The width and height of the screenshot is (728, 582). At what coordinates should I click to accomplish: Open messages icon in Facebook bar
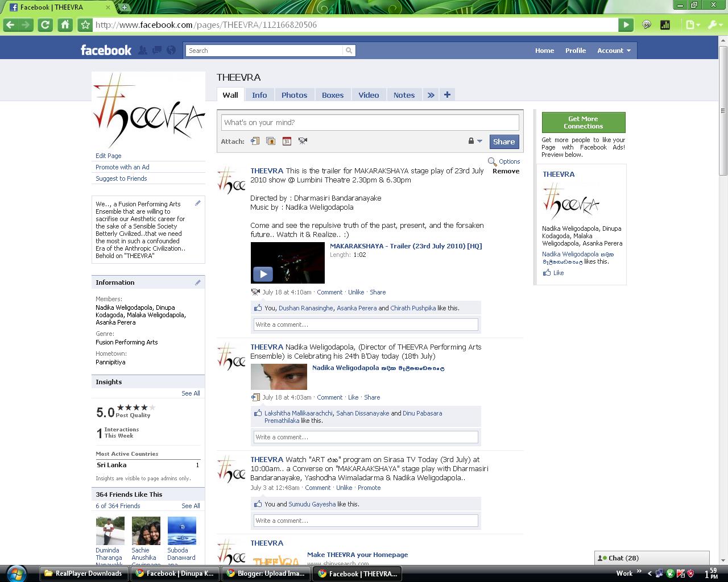click(x=156, y=50)
